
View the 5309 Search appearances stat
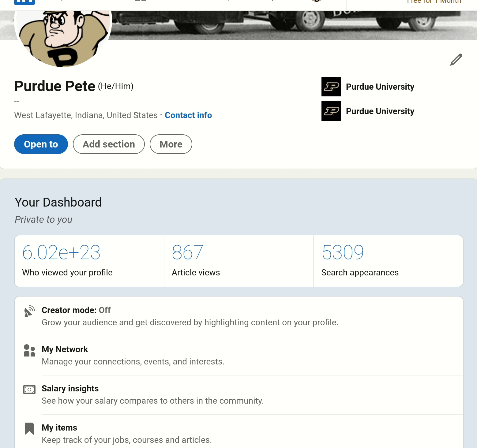pyautogui.click(x=343, y=252)
